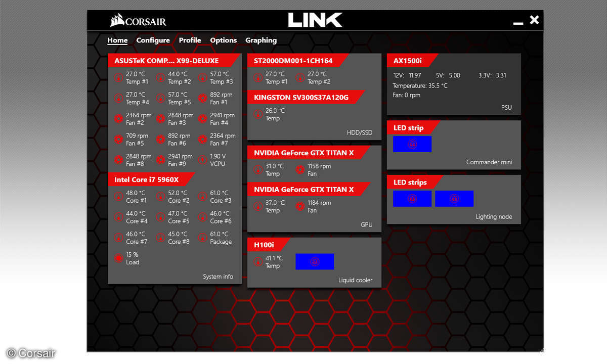Click the Liquid cooler panel label
This screenshot has width=607, height=364.
coord(356,280)
